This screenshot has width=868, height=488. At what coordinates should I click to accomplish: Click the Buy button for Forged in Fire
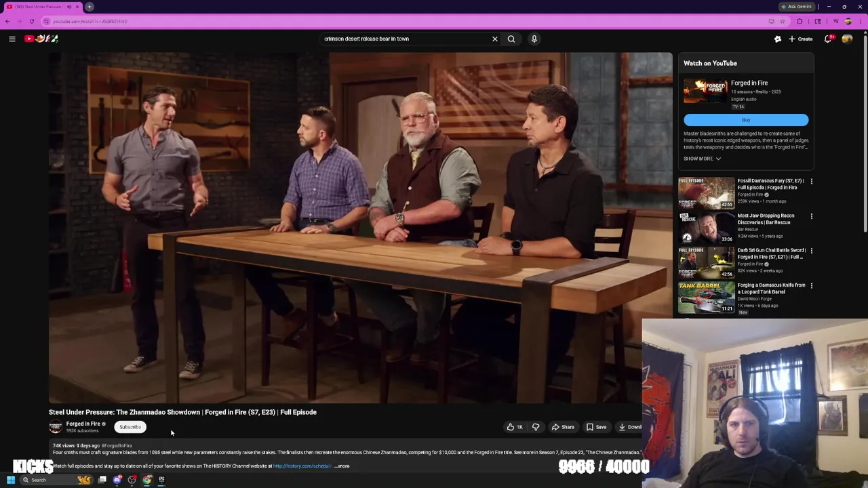746,120
